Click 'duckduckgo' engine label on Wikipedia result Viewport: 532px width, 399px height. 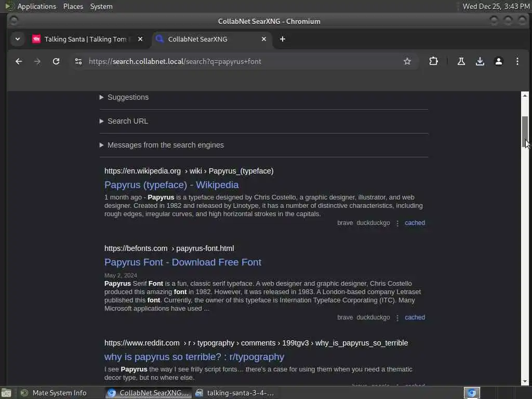pyautogui.click(x=373, y=223)
